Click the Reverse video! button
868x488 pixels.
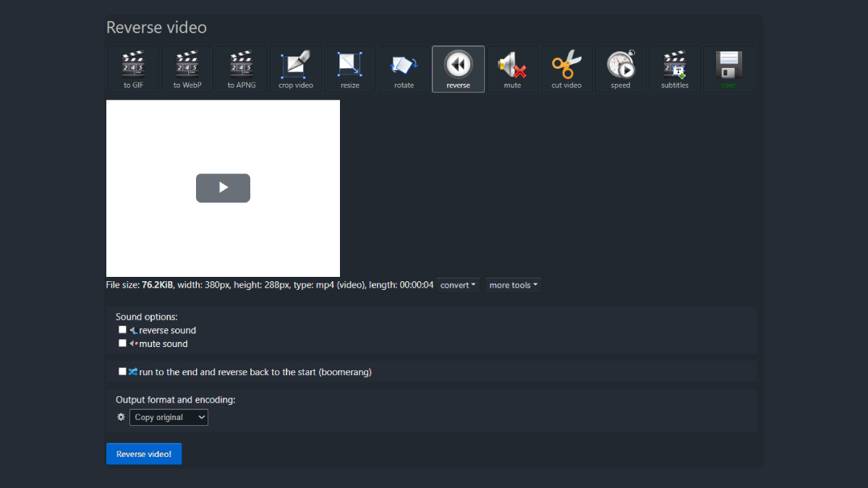[x=144, y=453]
